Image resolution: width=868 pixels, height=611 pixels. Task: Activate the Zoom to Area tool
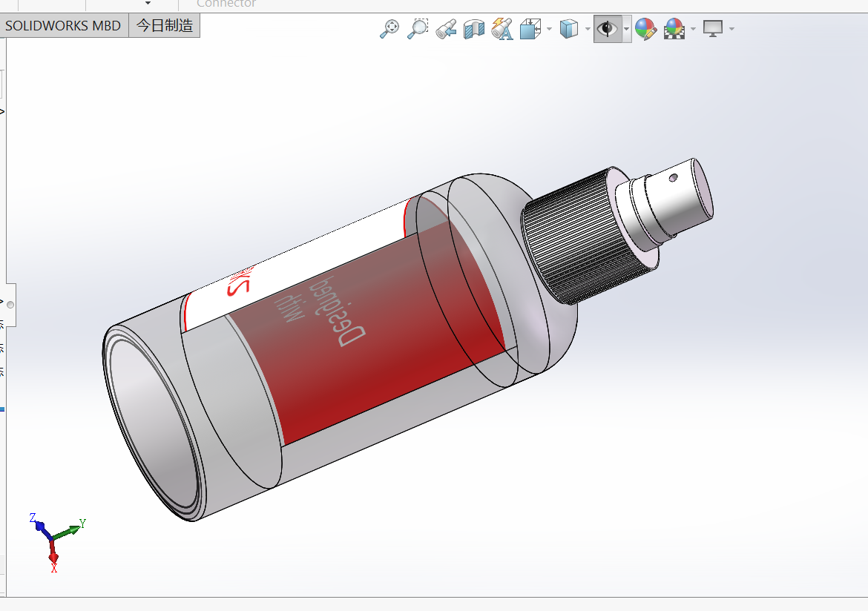418,29
